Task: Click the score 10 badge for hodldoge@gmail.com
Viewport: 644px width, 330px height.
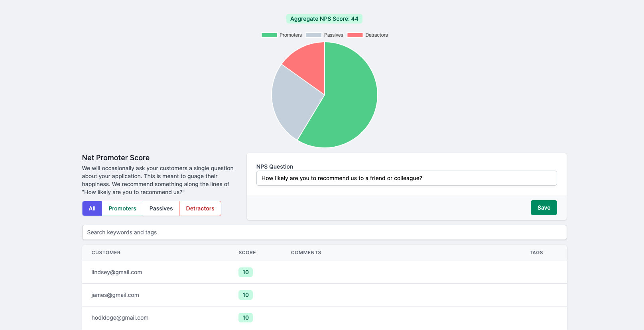Action: pos(246,318)
